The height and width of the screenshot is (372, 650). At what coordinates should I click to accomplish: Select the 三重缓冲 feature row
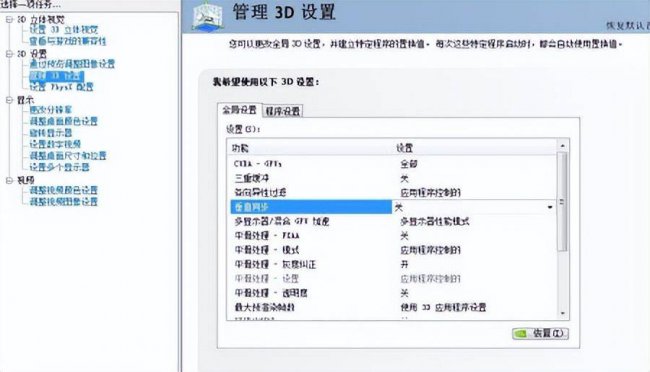click(392, 178)
